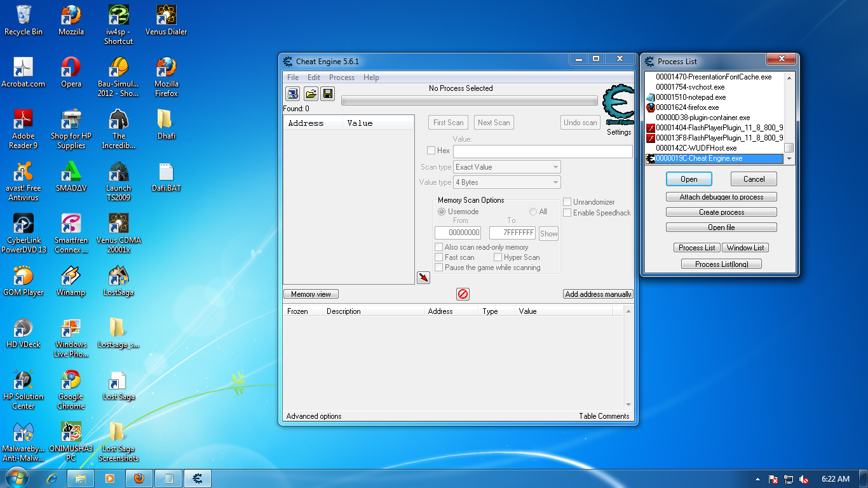This screenshot has width=868, height=488.
Task: Select the SMADAV desktop icon
Action: click(71, 177)
